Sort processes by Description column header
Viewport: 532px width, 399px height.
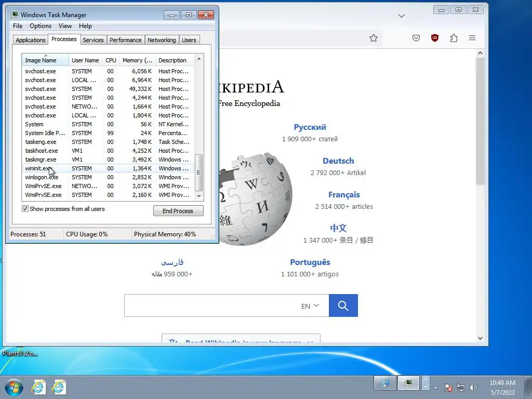[175, 60]
